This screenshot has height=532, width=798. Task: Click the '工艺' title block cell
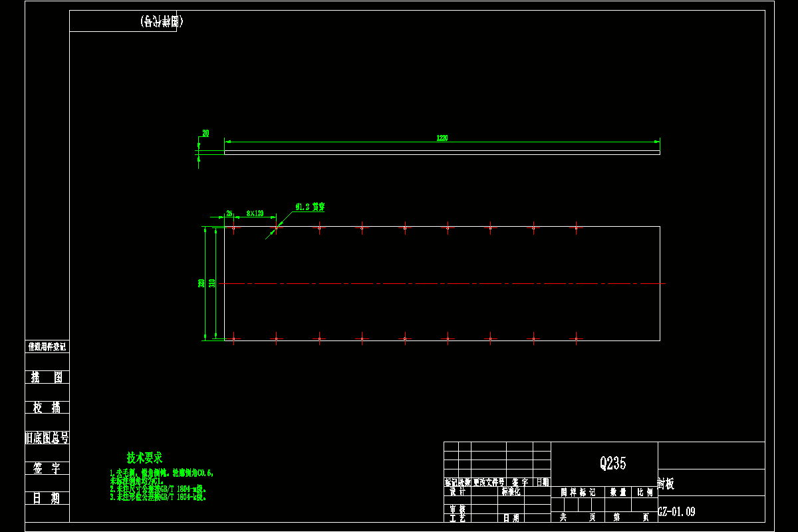(x=458, y=517)
